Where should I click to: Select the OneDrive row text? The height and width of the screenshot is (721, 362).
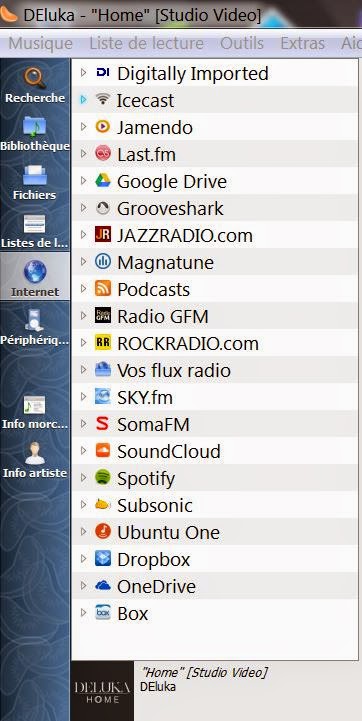[156, 587]
